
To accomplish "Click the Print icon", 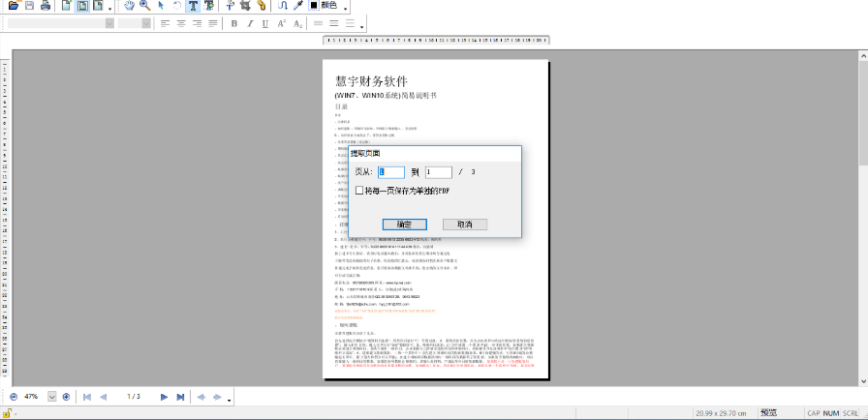I will click(46, 6).
